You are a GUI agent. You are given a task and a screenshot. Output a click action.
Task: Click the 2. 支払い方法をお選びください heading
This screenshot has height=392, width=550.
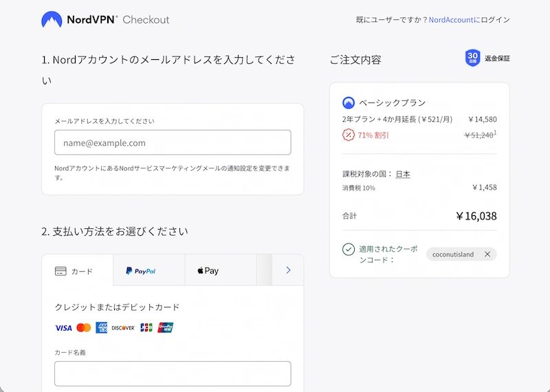[x=115, y=231]
